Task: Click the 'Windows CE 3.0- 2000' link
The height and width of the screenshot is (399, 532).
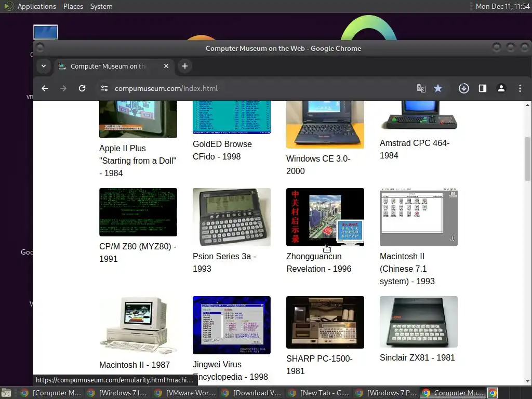Action: [318, 165]
